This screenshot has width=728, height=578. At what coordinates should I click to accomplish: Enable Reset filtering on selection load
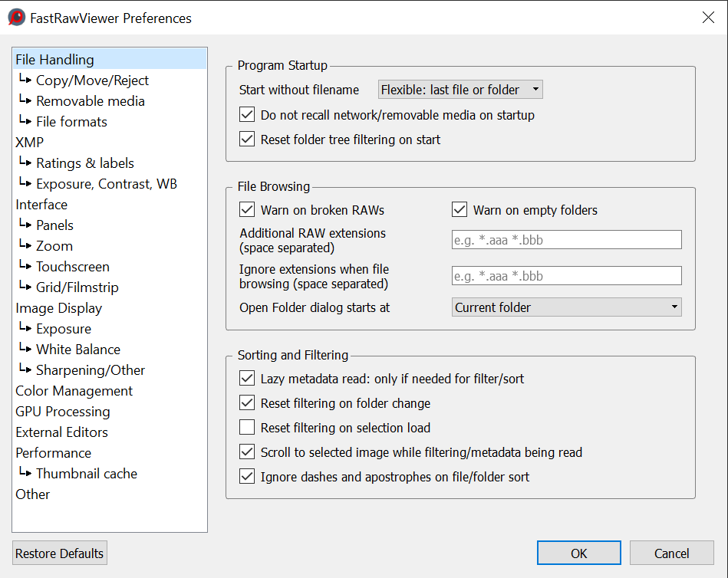pyautogui.click(x=247, y=427)
